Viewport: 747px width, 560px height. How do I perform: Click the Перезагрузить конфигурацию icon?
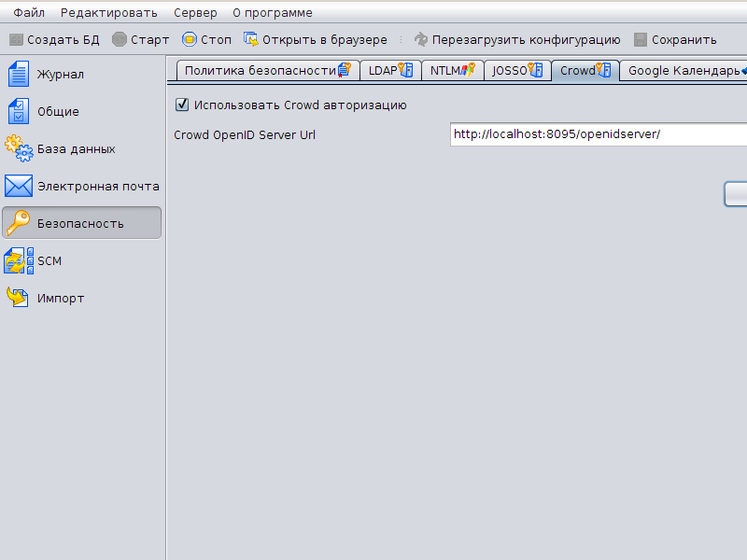[x=421, y=40]
